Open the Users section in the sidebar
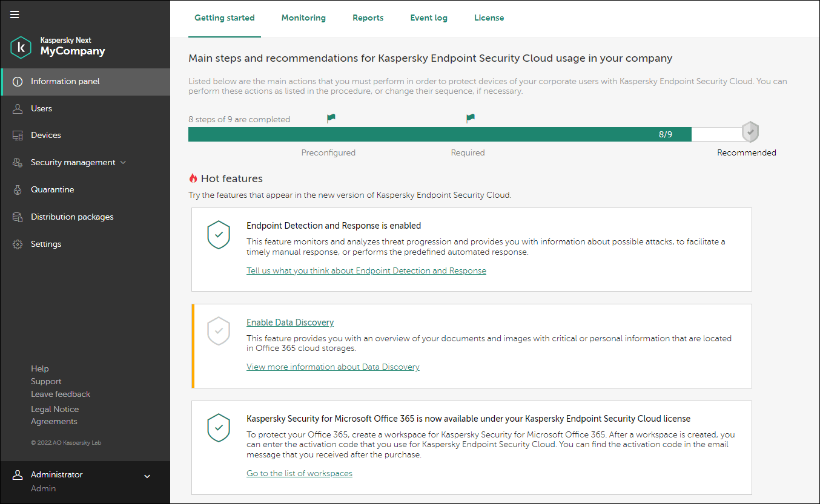The width and height of the screenshot is (820, 504). (41, 108)
